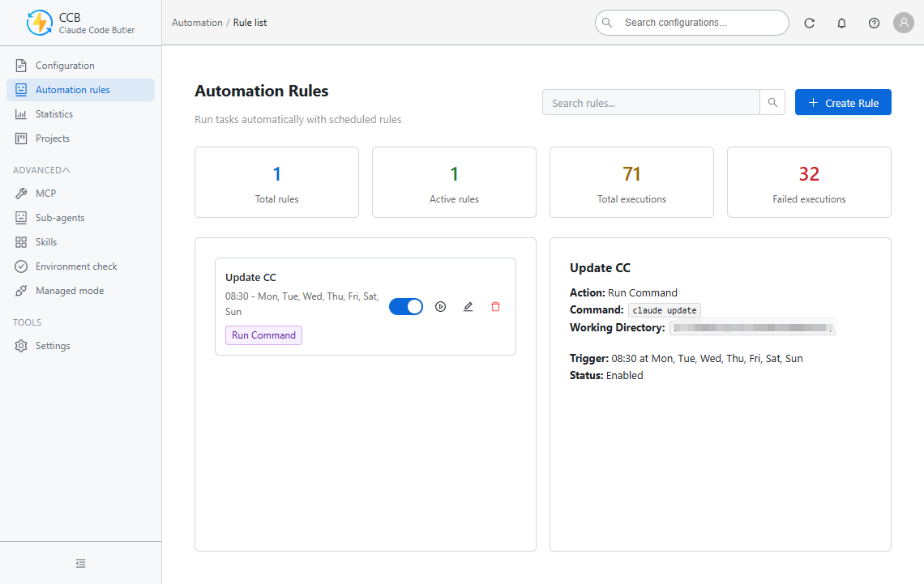The width and height of the screenshot is (924, 584).
Task: Click the Action: Run Command line
Action: point(623,292)
